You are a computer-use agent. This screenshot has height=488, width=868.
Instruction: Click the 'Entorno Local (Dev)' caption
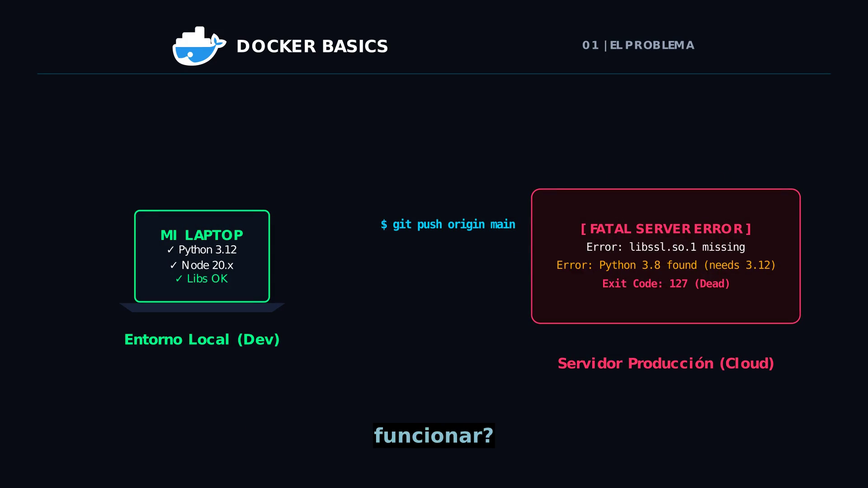pyautogui.click(x=202, y=339)
